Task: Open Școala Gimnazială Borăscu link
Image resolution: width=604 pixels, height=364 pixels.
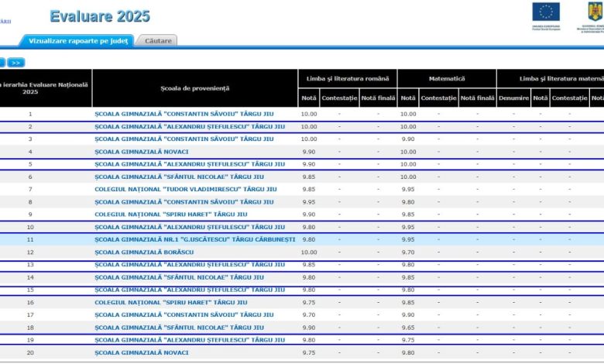Action: [144, 252]
